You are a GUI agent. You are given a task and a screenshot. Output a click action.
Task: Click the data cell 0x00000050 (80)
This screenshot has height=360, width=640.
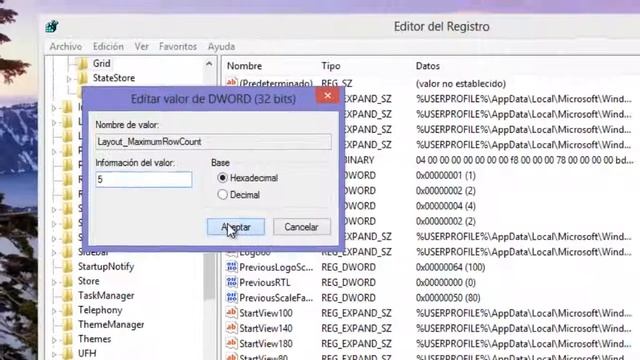point(448,298)
